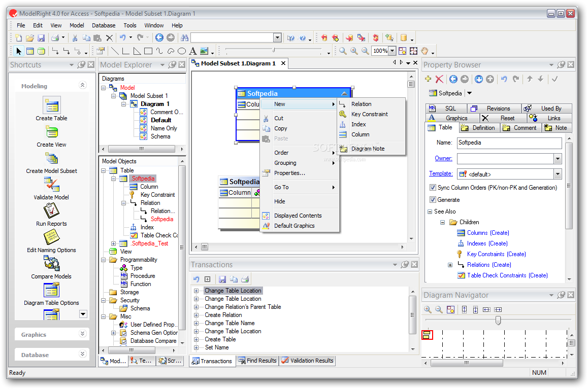Click Indexes (Create) link
Image resolution: width=588 pixels, height=389 pixels.
pos(487,243)
